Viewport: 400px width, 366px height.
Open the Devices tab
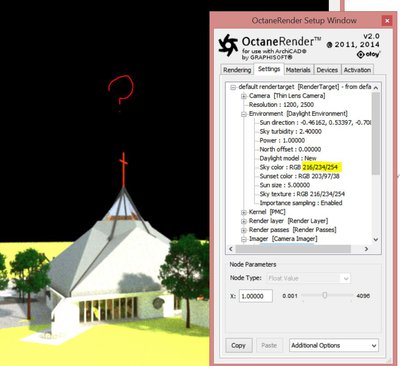tap(327, 70)
